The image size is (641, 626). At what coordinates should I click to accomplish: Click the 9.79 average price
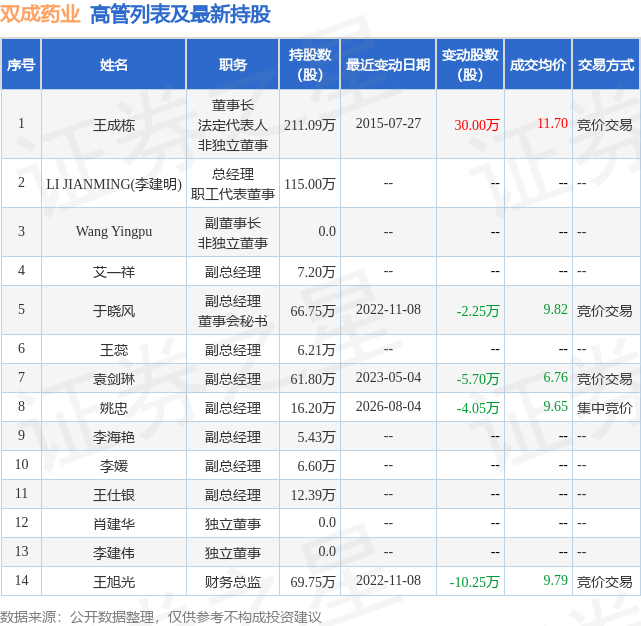[x=555, y=580]
